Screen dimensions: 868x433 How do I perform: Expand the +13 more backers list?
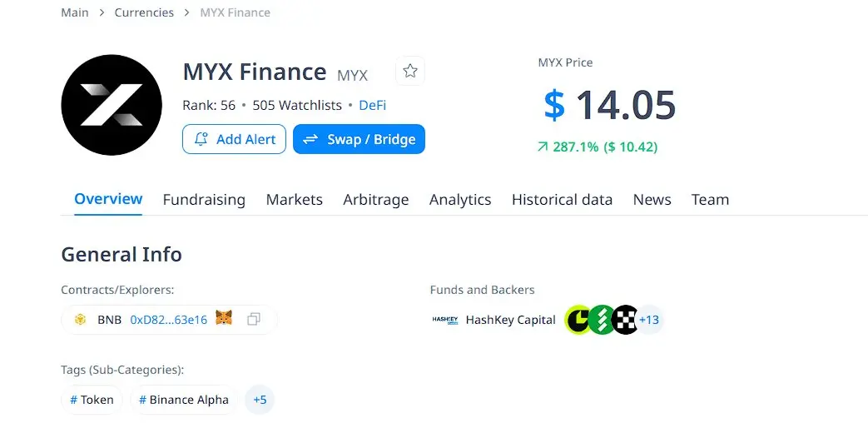click(x=649, y=320)
